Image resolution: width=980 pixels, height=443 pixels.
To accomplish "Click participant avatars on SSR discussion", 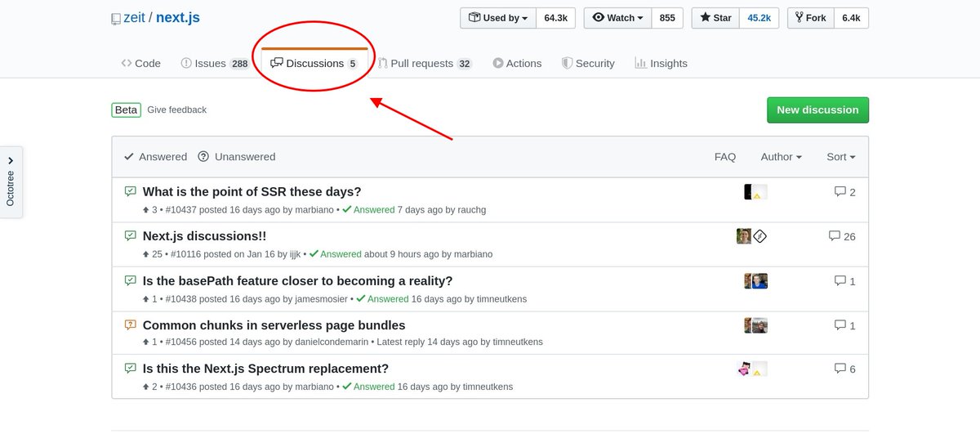I will pos(755,192).
